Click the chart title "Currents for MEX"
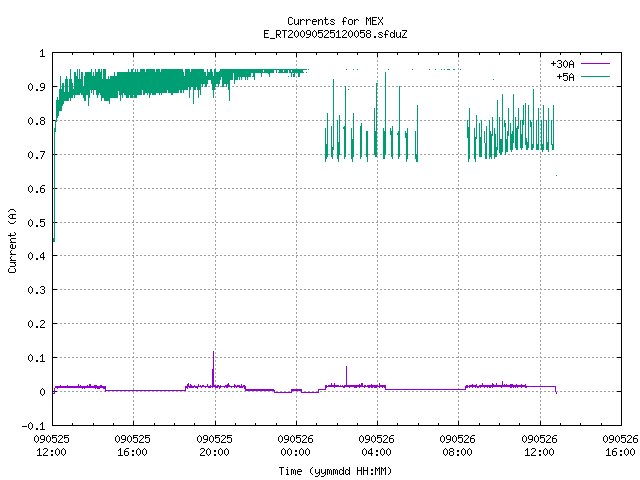 click(x=335, y=21)
